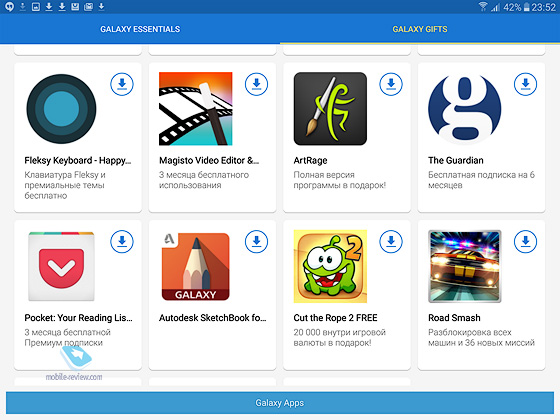The image size is (560, 420).
Task: Select the 'Magisto Video Editor &...' title
Action: click(x=209, y=160)
